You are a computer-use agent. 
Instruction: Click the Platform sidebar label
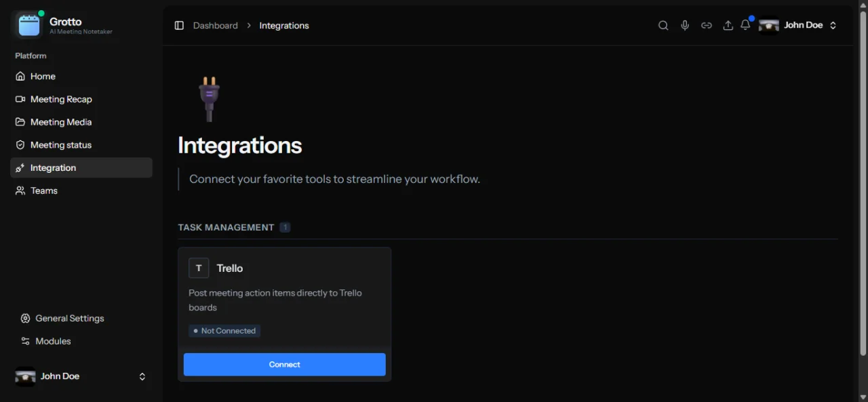(x=31, y=56)
